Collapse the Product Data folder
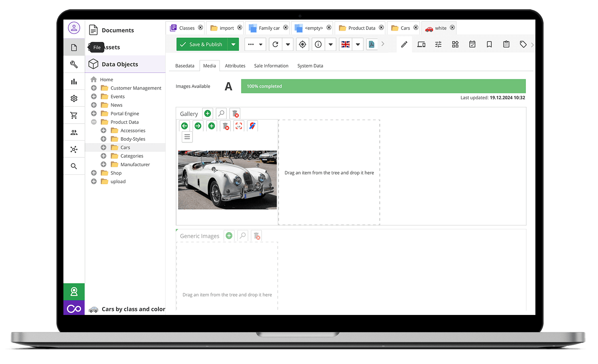 click(94, 122)
